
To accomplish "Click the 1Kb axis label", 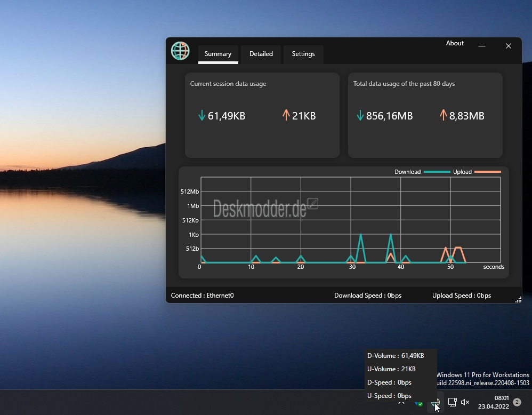I will point(194,235).
